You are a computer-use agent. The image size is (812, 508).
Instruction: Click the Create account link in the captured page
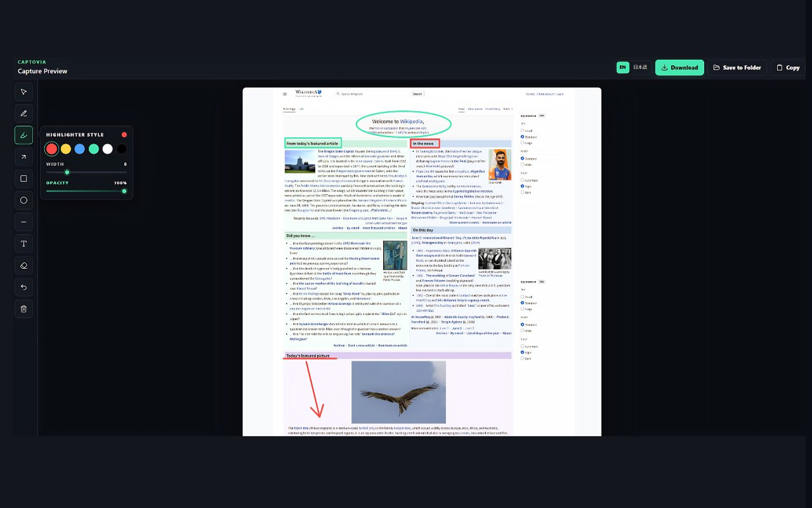(545, 94)
